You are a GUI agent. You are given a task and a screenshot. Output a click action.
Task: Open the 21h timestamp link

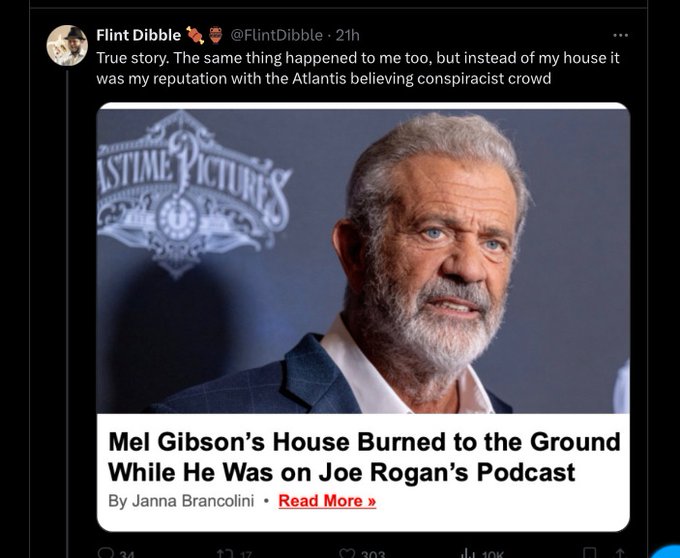click(x=347, y=36)
